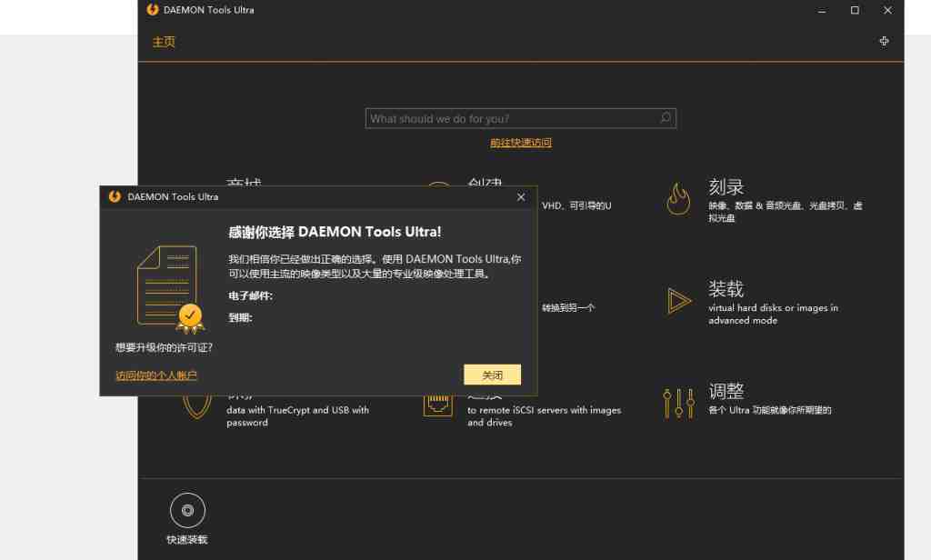Click the plus customize icon near top right

(x=884, y=41)
